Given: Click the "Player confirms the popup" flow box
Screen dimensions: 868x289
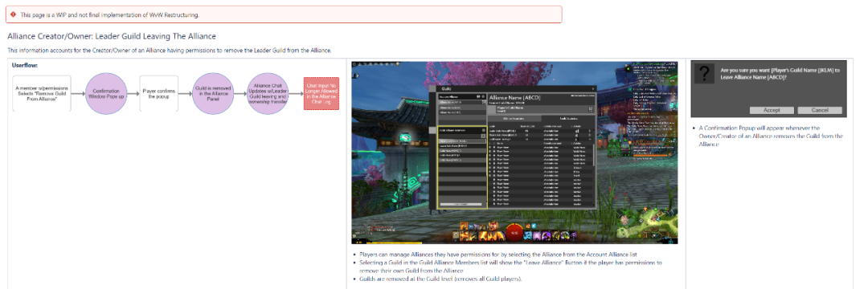Looking at the screenshot, I should coord(159,93).
